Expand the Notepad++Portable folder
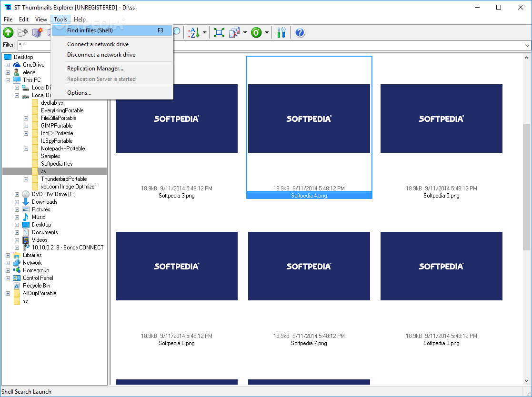This screenshot has height=397, width=532. (26, 149)
